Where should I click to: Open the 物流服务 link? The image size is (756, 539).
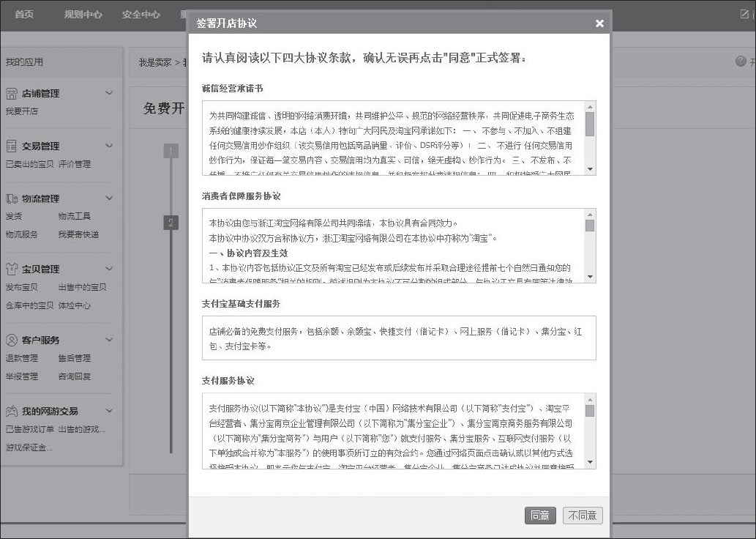pos(22,234)
